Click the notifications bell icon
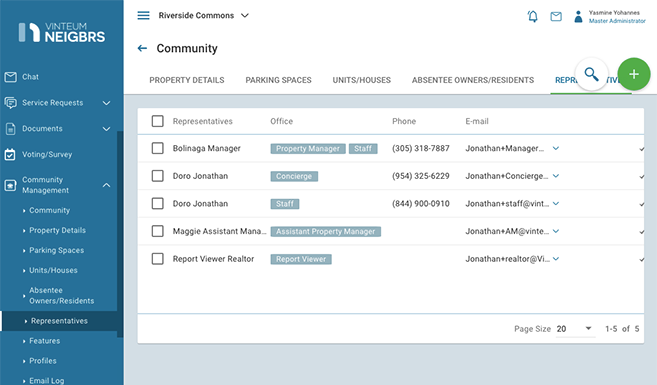The image size is (657, 385). [x=533, y=16]
